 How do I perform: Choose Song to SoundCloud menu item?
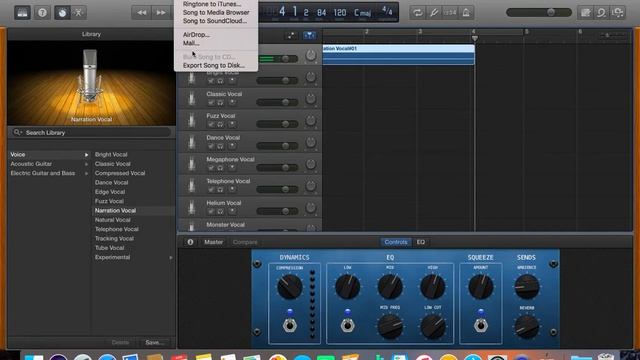(x=215, y=21)
